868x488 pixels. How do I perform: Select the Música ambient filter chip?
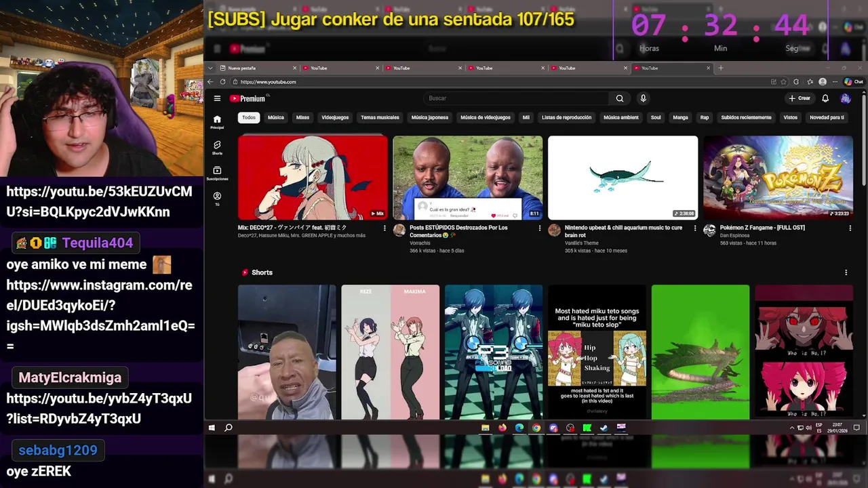[621, 117]
